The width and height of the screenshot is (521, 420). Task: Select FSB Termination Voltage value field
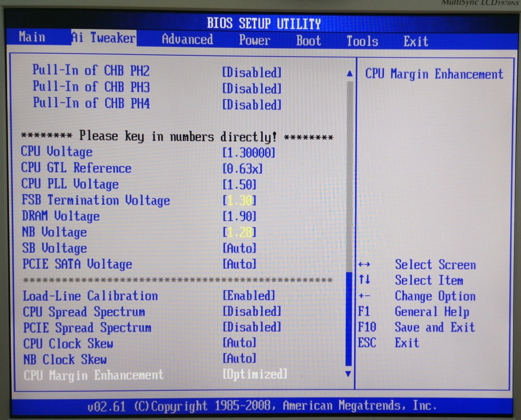[x=239, y=200]
